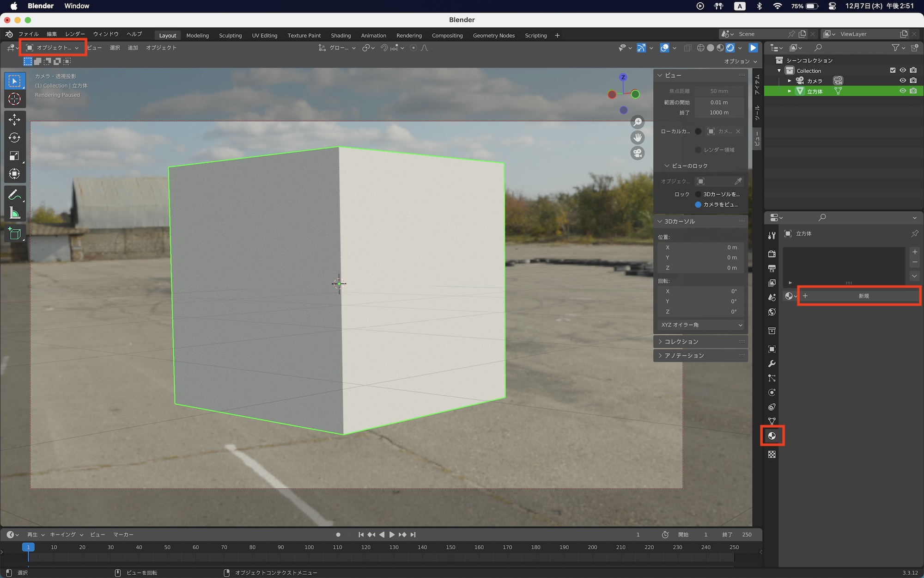Open the オブジェクトモード mode dropdown

click(52, 48)
